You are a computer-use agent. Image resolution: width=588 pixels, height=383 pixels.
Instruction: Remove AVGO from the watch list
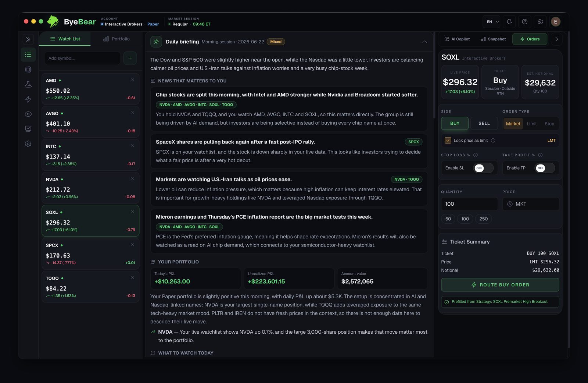(133, 113)
